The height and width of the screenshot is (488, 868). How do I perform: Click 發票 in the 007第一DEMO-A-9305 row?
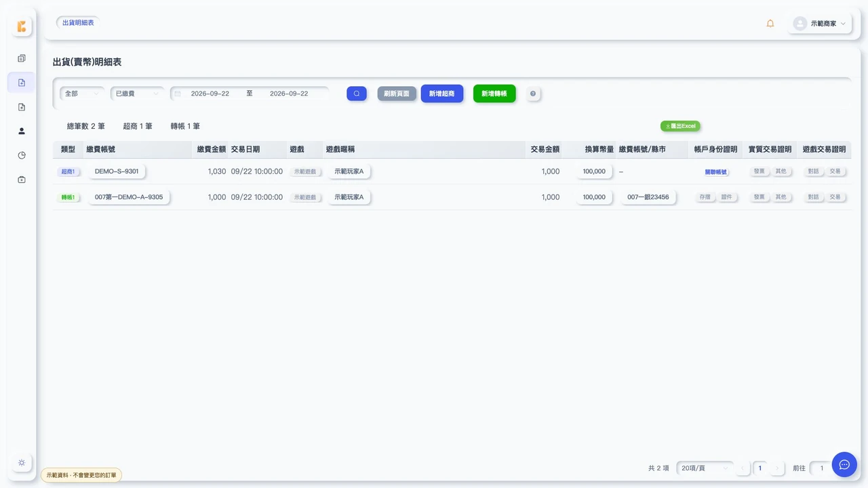pos(759,197)
